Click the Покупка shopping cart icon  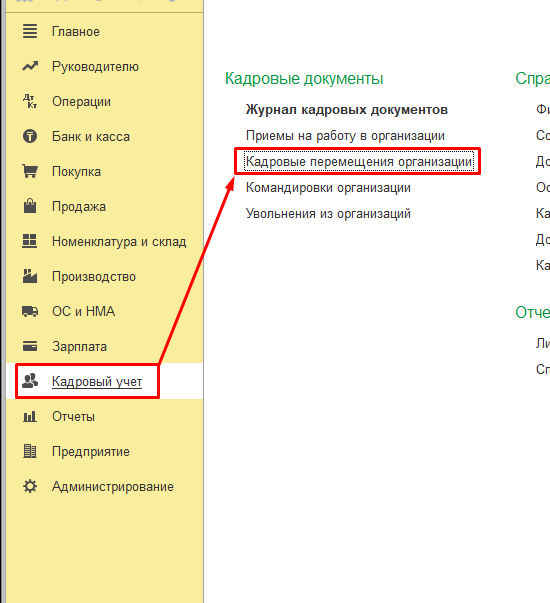pos(30,171)
